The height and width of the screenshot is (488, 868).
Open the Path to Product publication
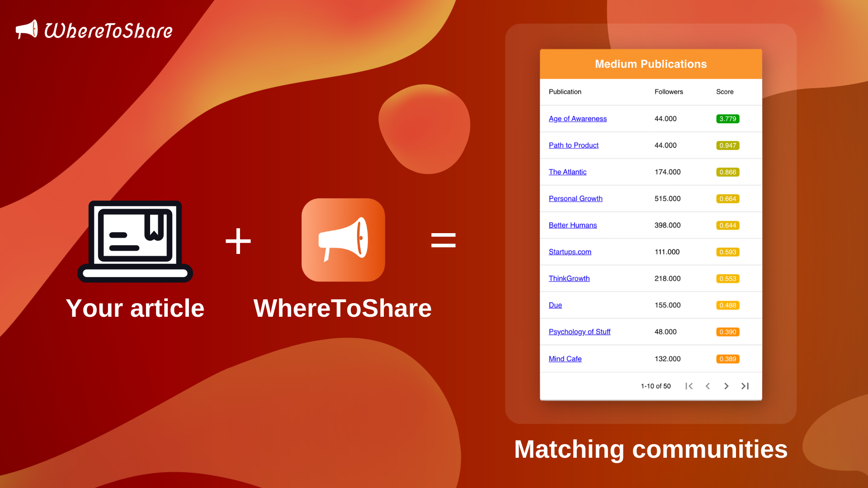click(x=573, y=145)
